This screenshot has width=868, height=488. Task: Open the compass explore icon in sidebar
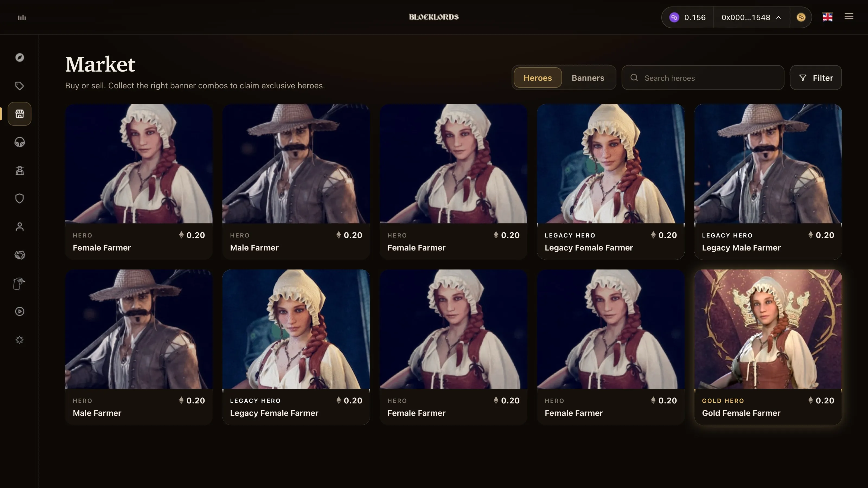[x=20, y=57]
